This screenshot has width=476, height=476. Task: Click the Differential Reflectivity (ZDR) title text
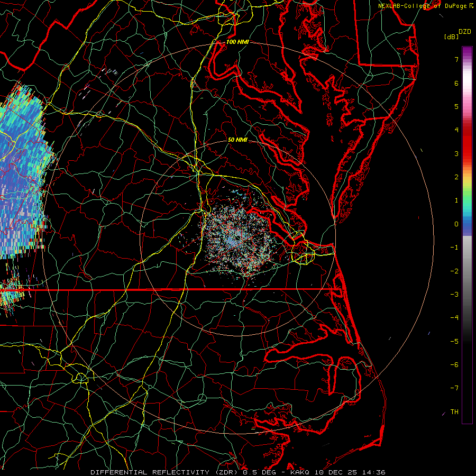[x=165, y=472]
